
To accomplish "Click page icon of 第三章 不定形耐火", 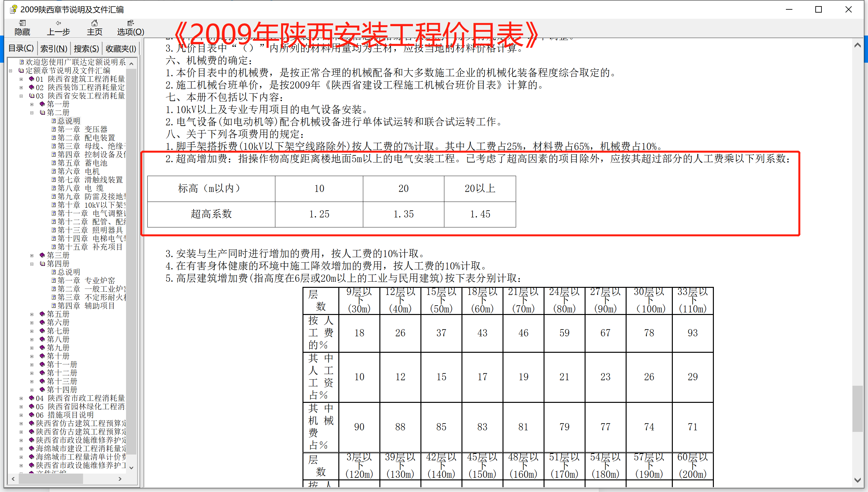I will (x=53, y=297).
